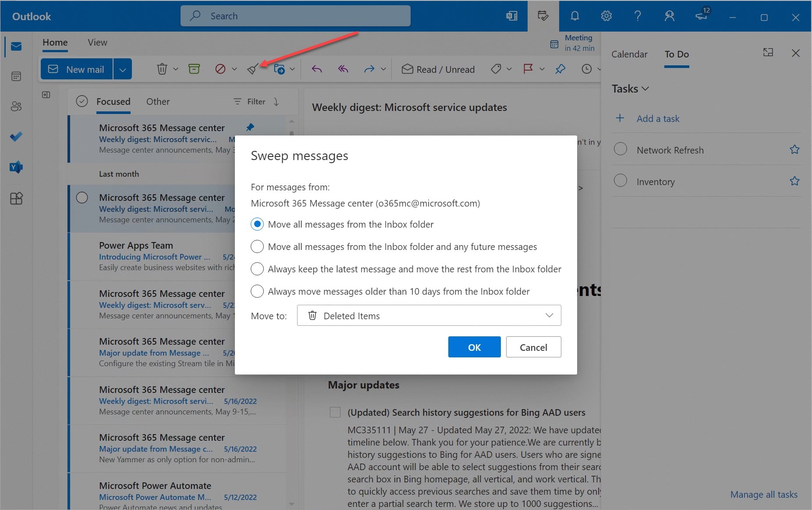The height and width of the screenshot is (510, 812).
Task: Expand the My Day pane to full view
Action: [x=768, y=53]
